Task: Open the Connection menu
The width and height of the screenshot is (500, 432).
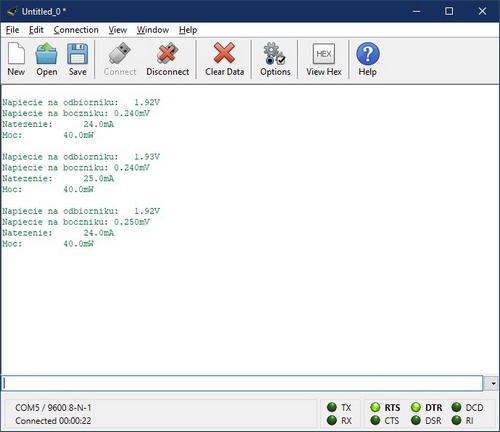Action: [x=76, y=30]
